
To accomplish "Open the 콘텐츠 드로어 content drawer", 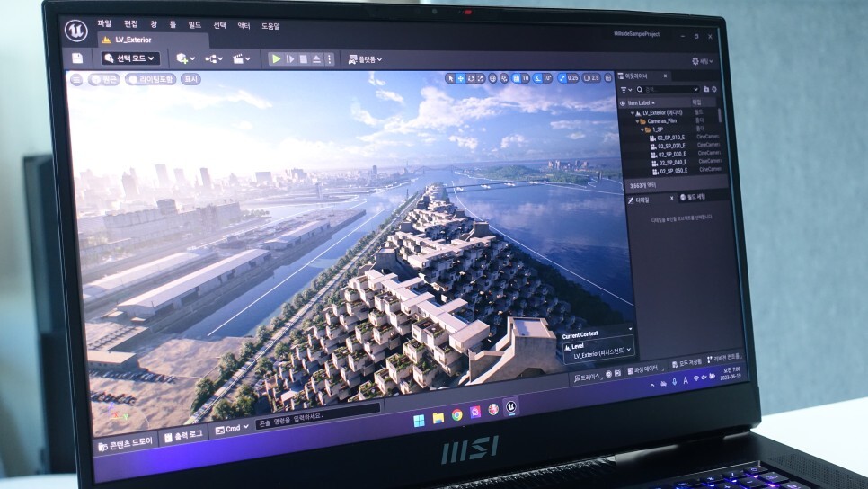I will click(126, 443).
